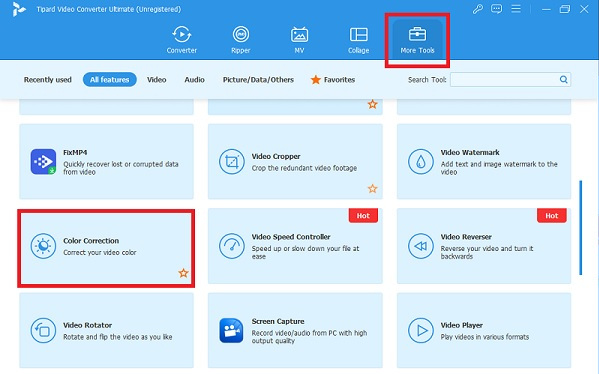This screenshot has height=374, width=599.
Task: Click the Color Correction sun icon
Action: (x=43, y=246)
